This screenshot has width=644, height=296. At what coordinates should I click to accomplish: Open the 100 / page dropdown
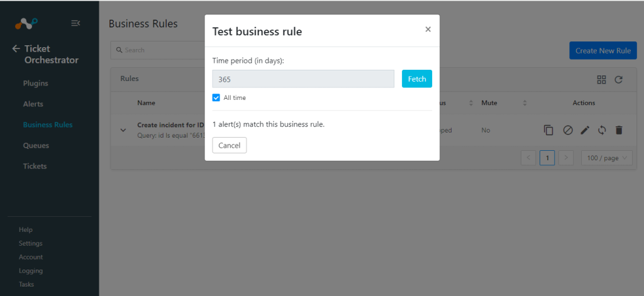[x=607, y=158]
